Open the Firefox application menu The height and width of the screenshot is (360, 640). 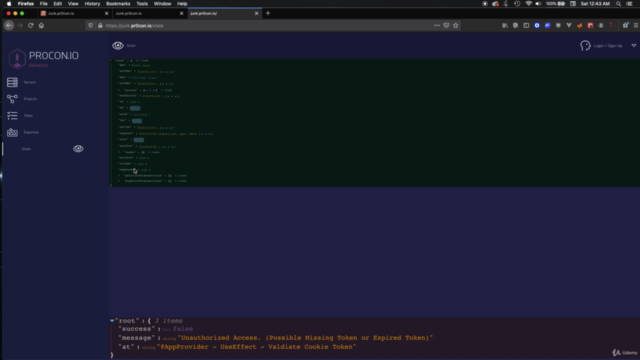[x=26, y=4]
